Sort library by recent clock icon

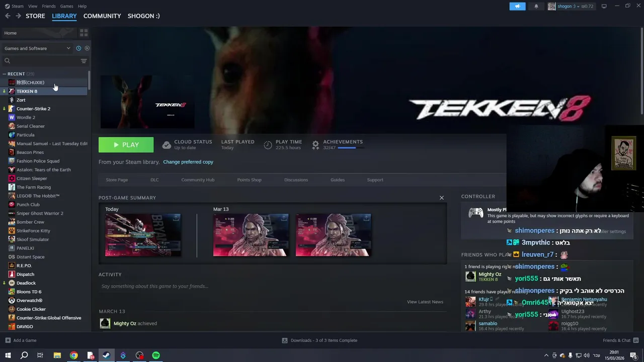pyautogui.click(x=78, y=48)
